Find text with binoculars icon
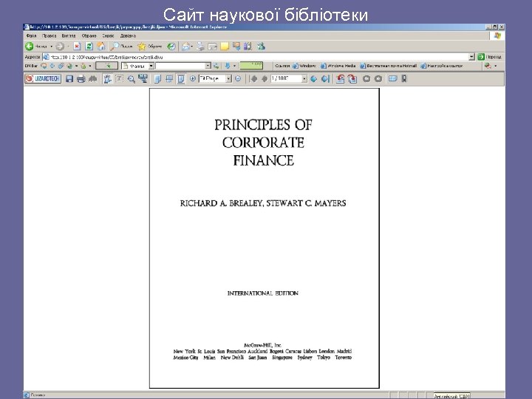 tap(92, 79)
